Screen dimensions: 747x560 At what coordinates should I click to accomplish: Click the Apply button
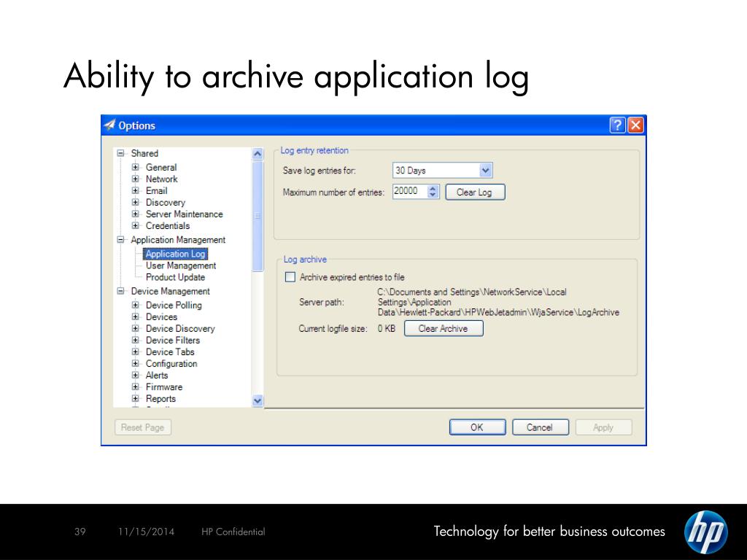click(x=603, y=427)
